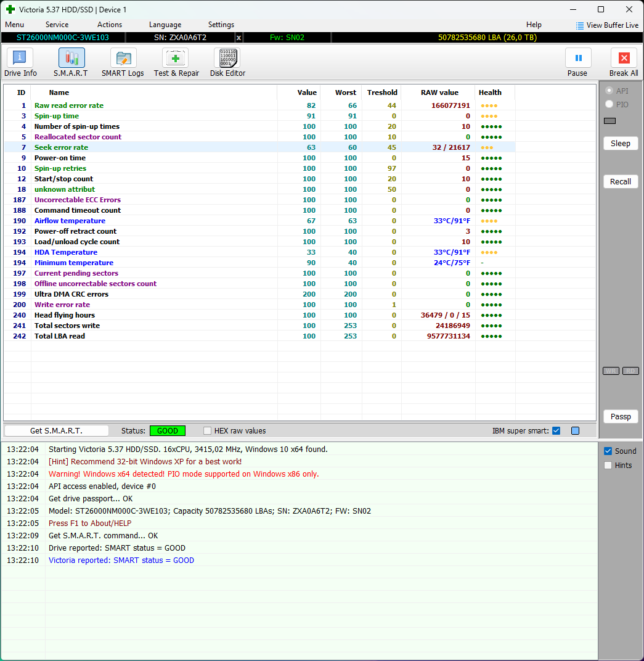Image resolution: width=644 pixels, height=661 pixels.
Task: Open the Language menu
Action: click(165, 25)
